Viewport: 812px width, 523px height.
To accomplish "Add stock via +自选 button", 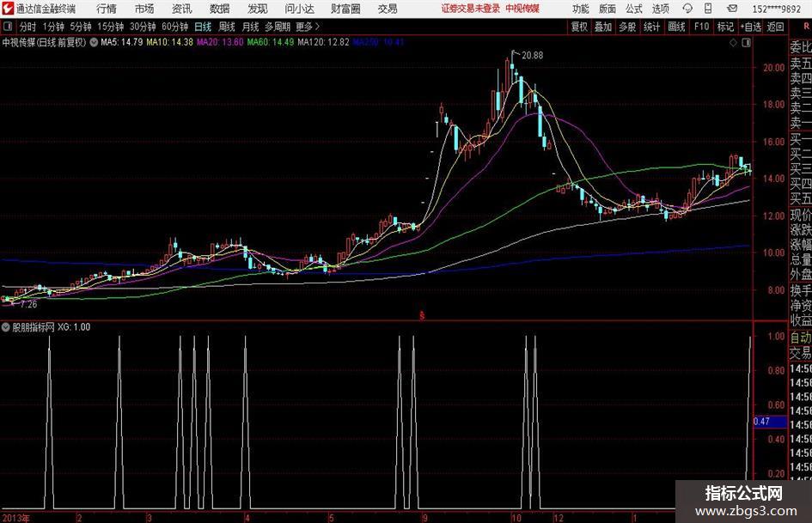I will pos(751,27).
